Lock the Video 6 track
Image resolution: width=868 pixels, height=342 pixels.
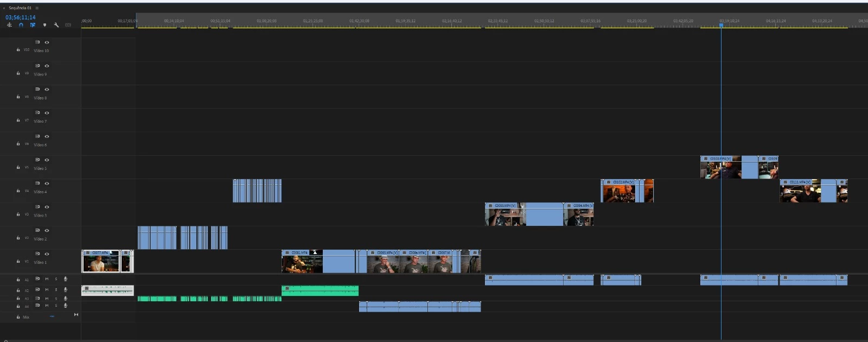point(18,144)
